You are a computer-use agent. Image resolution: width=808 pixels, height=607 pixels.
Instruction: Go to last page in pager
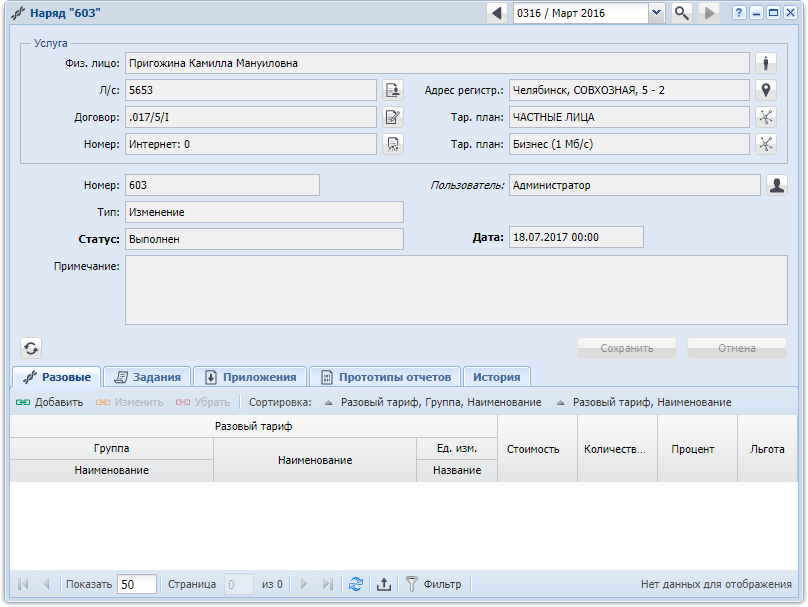(x=327, y=584)
